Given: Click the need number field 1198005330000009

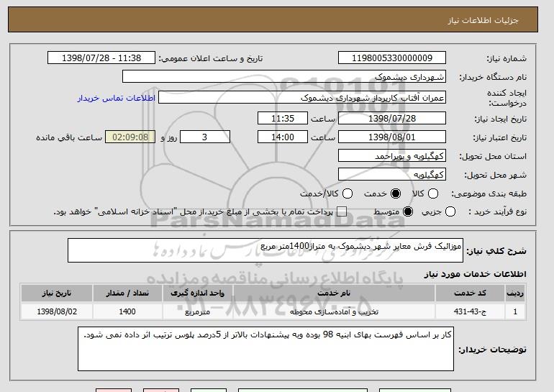Looking at the screenshot, I should (392, 58).
